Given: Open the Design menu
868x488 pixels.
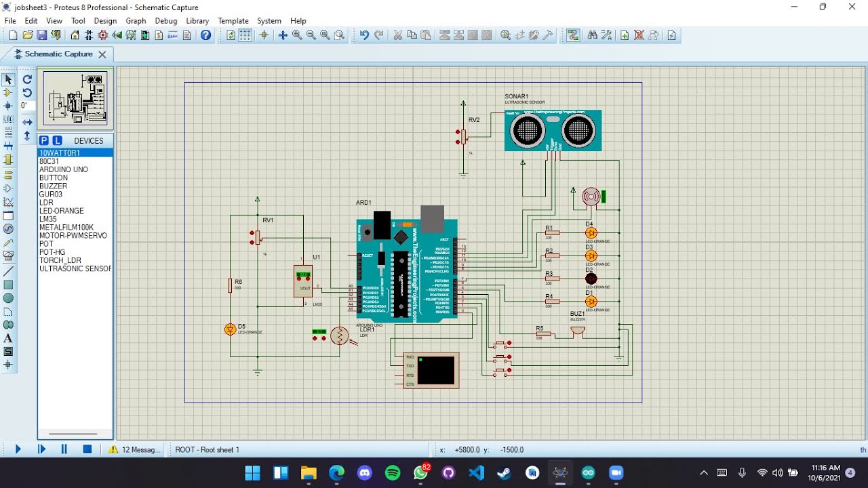Looking at the screenshot, I should [105, 21].
